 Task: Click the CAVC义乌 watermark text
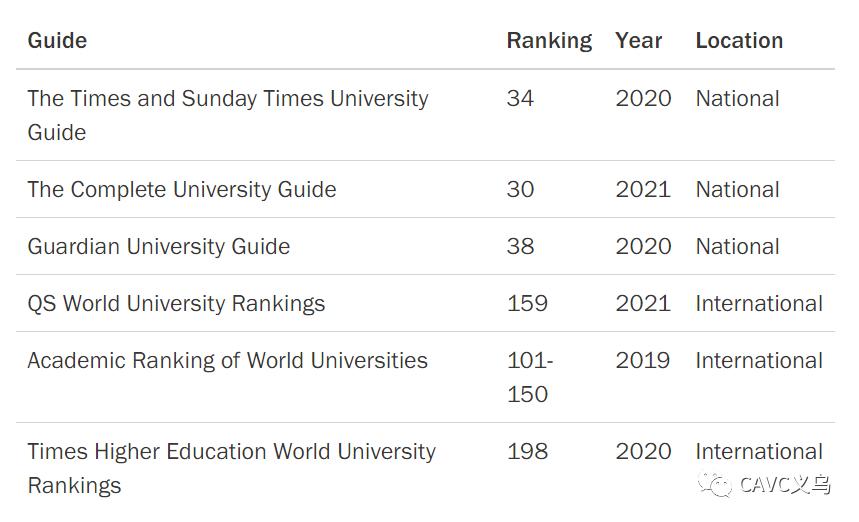click(785, 486)
